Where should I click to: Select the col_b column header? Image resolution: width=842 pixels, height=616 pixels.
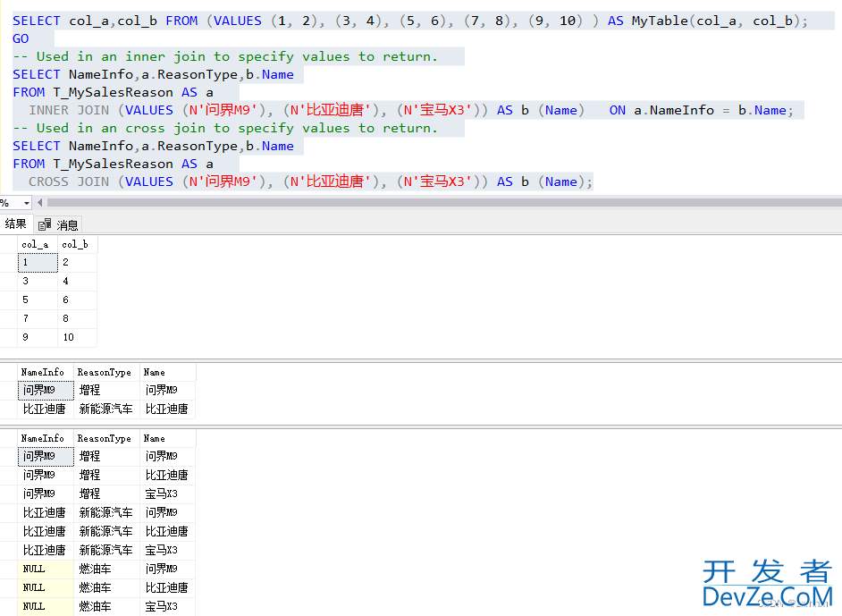click(78, 244)
